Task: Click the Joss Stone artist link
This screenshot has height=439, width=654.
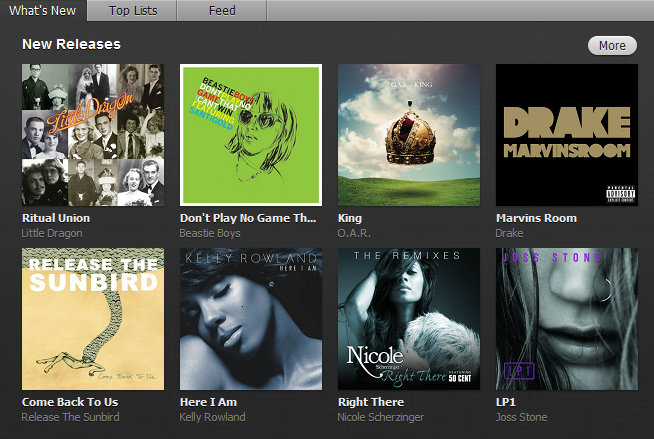Action: click(x=521, y=417)
